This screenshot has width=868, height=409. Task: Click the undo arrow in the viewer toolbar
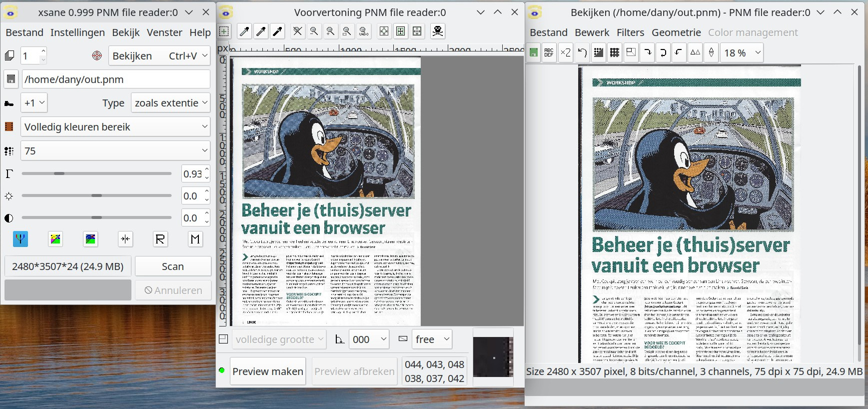click(582, 52)
